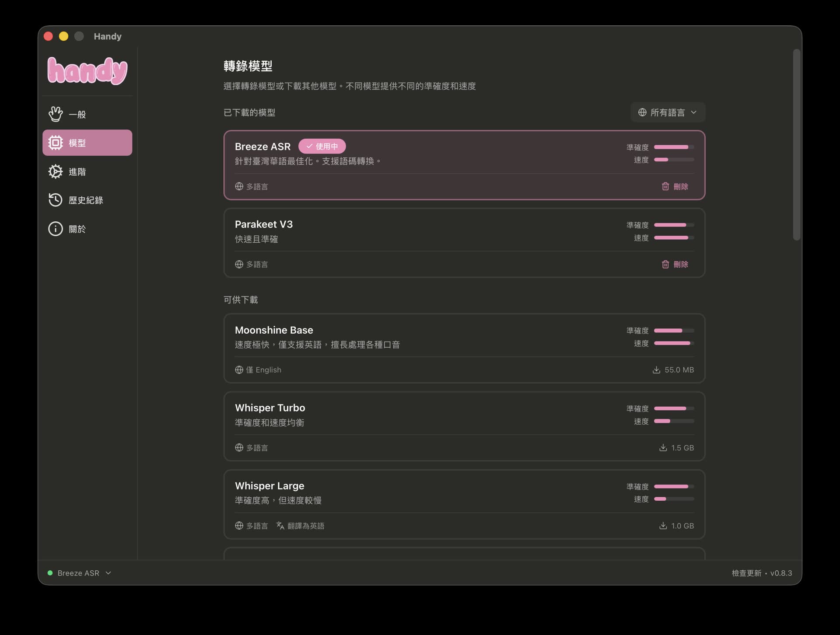
Task: Select the Moonshine Base model card
Action: coord(464,349)
